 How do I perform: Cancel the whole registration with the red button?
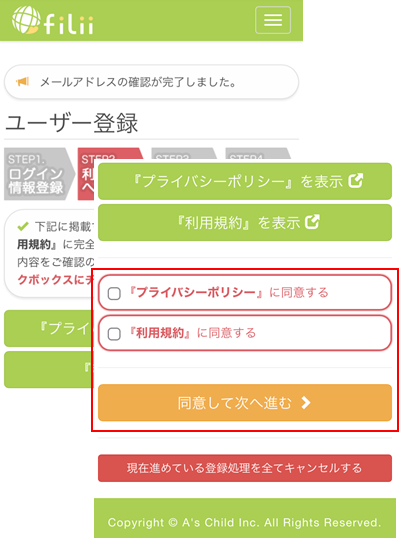tap(245, 468)
